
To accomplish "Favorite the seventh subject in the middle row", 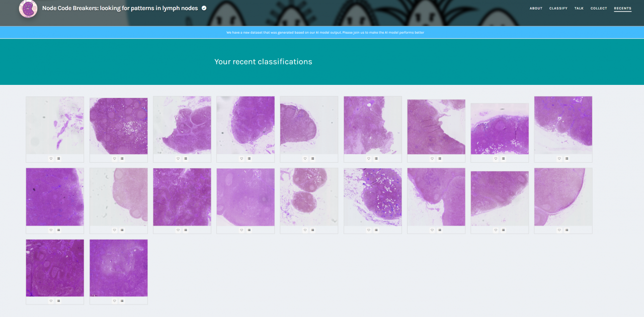I will pyautogui.click(x=432, y=230).
